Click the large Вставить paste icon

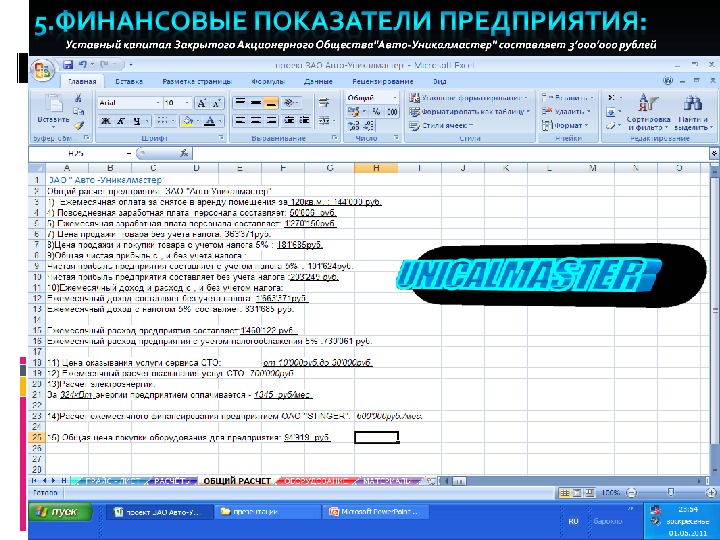[54, 103]
